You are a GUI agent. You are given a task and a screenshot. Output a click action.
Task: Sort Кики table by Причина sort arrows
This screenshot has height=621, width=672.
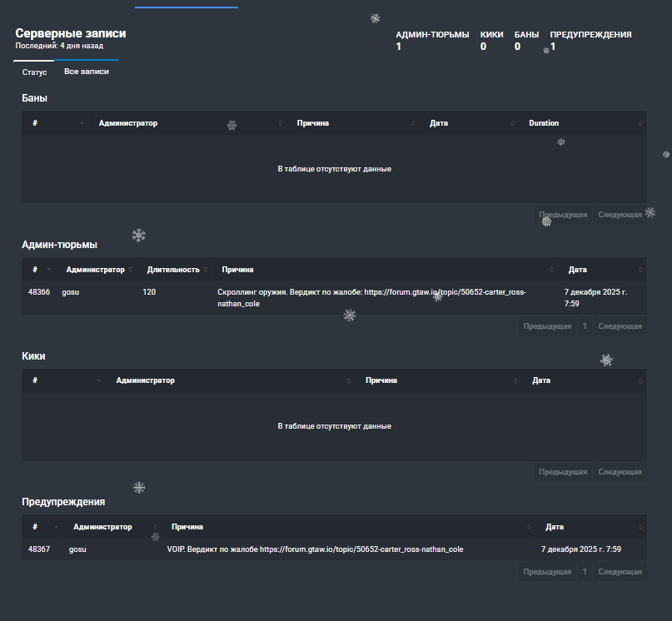pos(515,380)
